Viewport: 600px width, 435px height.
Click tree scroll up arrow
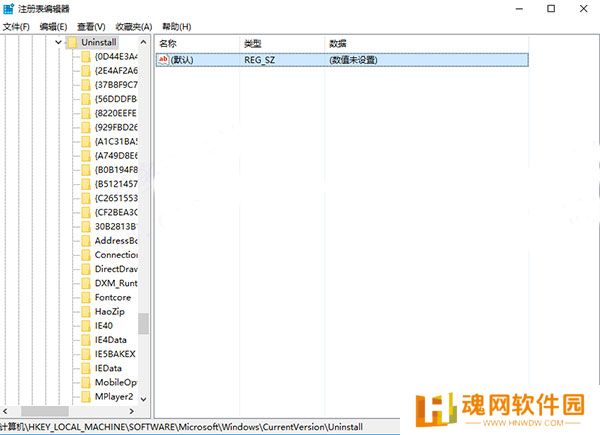pos(143,42)
